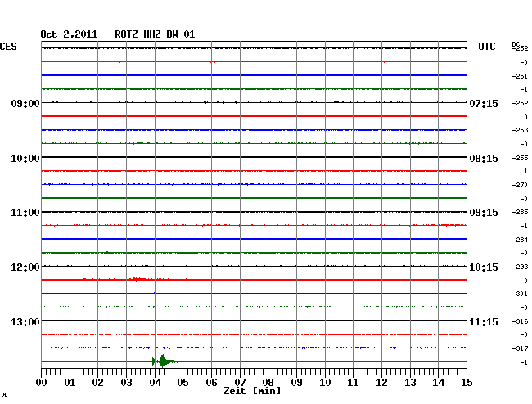Click the DC offset value "-251"
This screenshot has width=532, height=404.
pos(520,76)
